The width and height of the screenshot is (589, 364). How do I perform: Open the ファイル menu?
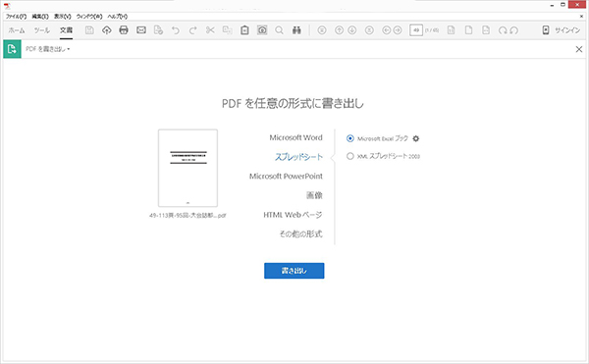click(16, 17)
